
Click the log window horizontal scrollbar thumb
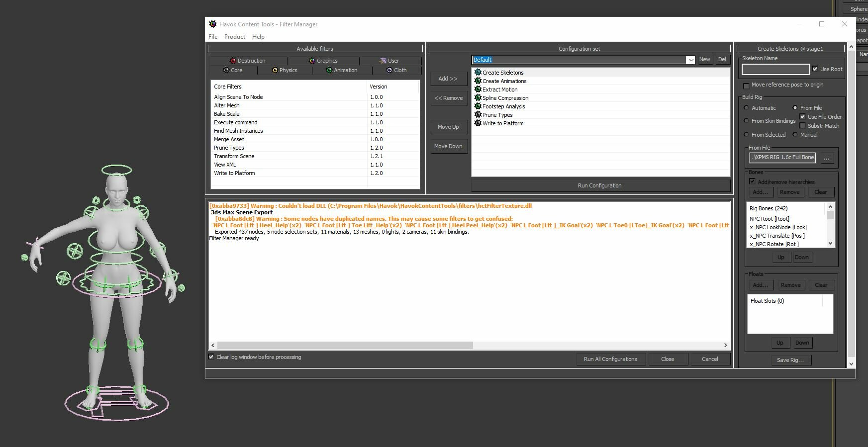(345, 345)
